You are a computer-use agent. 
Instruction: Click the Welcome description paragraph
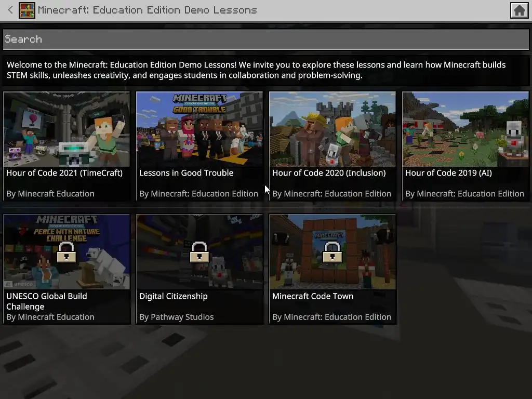point(256,70)
